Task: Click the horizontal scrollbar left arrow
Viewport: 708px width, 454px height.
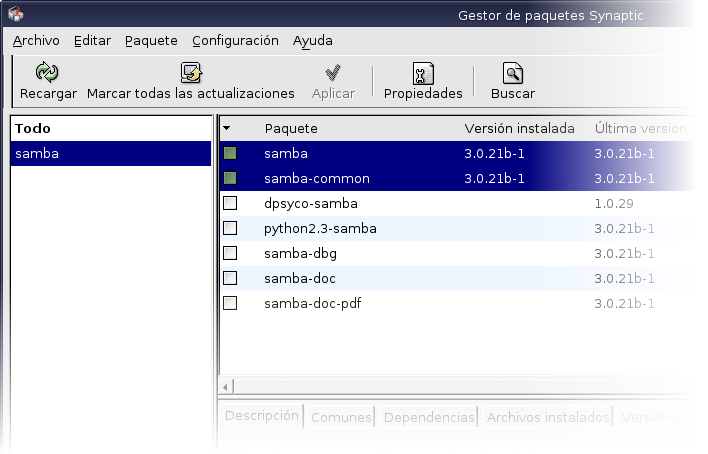Action: [x=226, y=387]
